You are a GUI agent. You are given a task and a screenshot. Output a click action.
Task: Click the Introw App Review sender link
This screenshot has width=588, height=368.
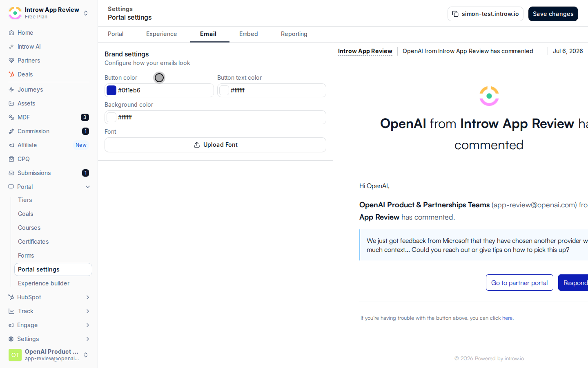[x=365, y=51]
